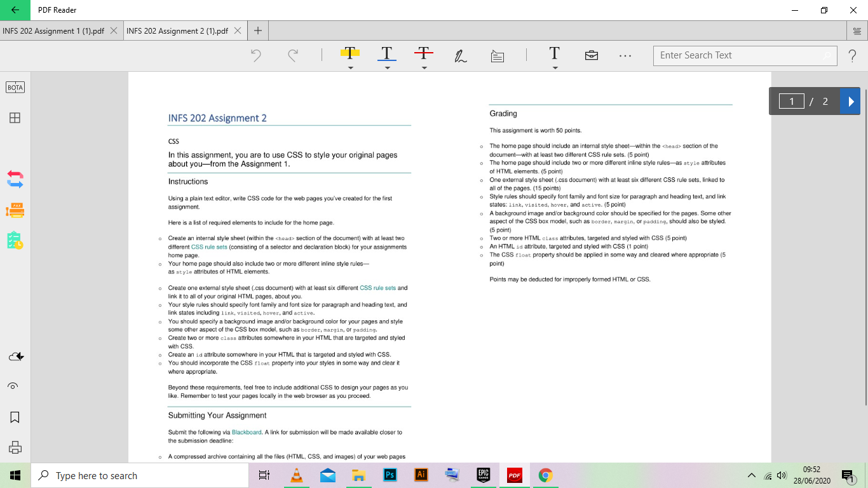Click the Grading section heading

tap(503, 114)
